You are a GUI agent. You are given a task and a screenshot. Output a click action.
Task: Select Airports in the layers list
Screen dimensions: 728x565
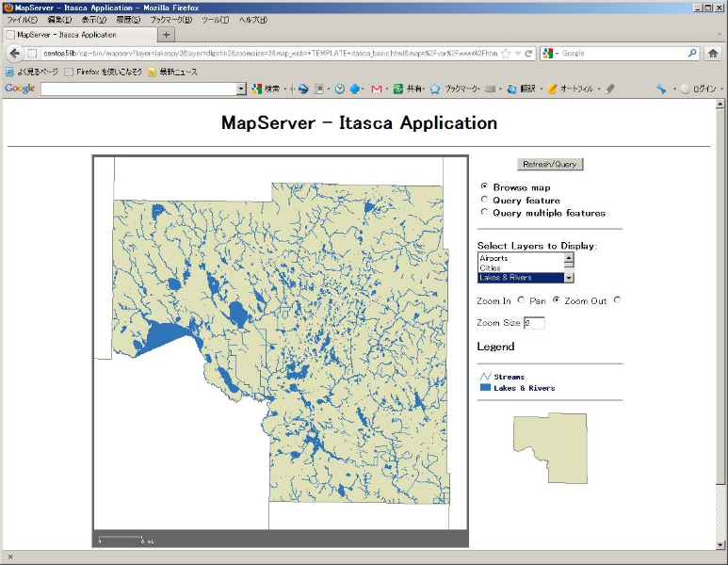pos(520,258)
